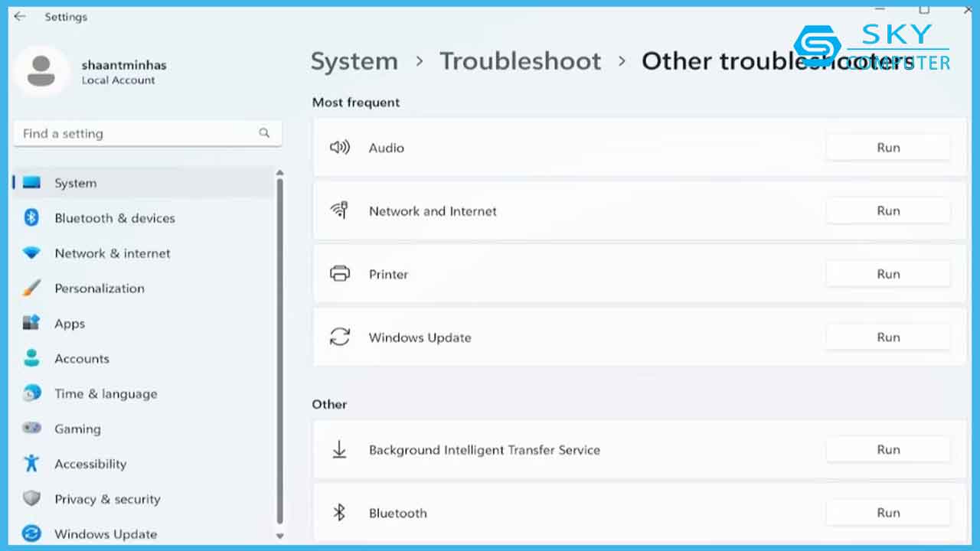Click the sidebar scrollbar up arrow
The height and width of the screenshot is (551, 980).
tap(279, 174)
